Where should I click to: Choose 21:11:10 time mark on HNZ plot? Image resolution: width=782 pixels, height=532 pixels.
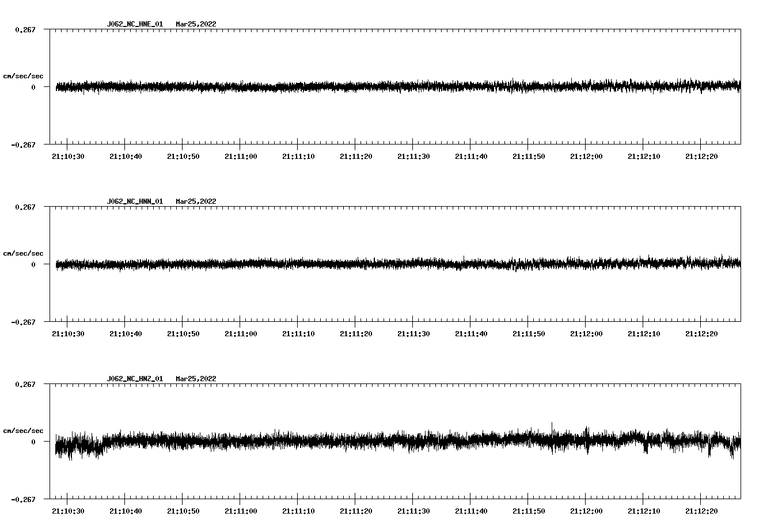click(298, 511)
